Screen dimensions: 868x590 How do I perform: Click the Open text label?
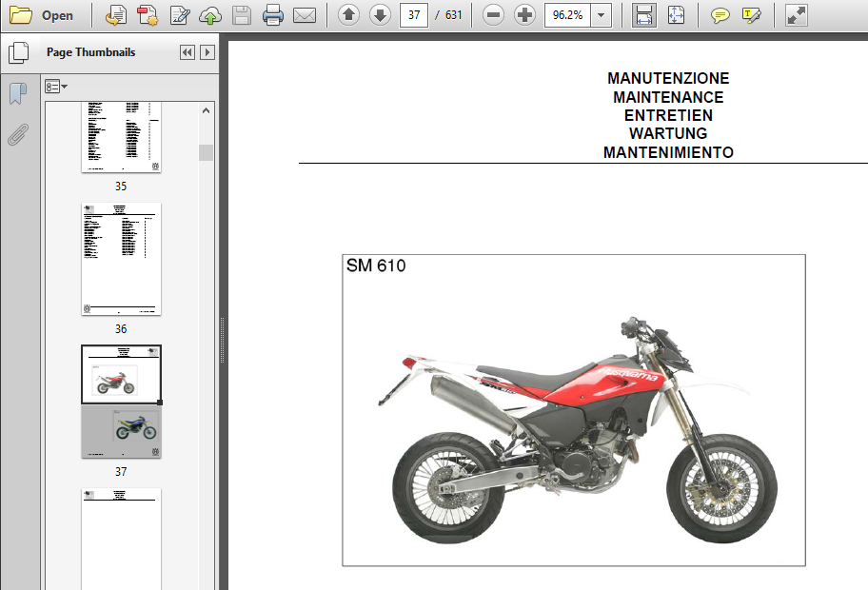click(57, 15)
